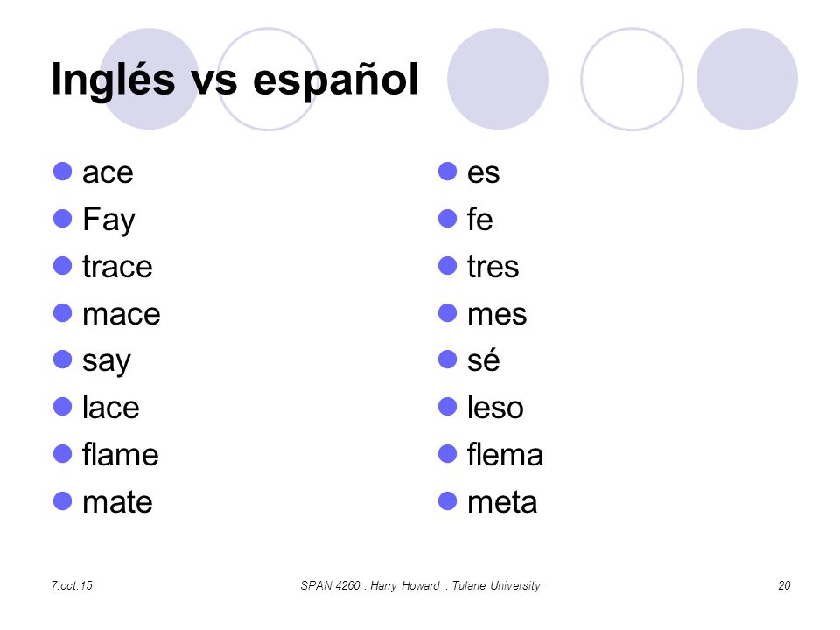Image resolution: width=840 pixels, height=630 pixels.
Task: Click the bullet beside 'sé'
Action: [x=447, y=360]
